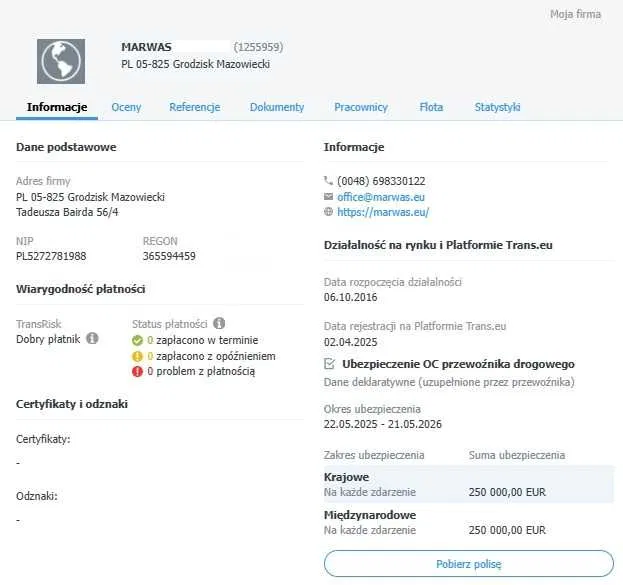Click the Moja firma link

[x=575, y=14]
